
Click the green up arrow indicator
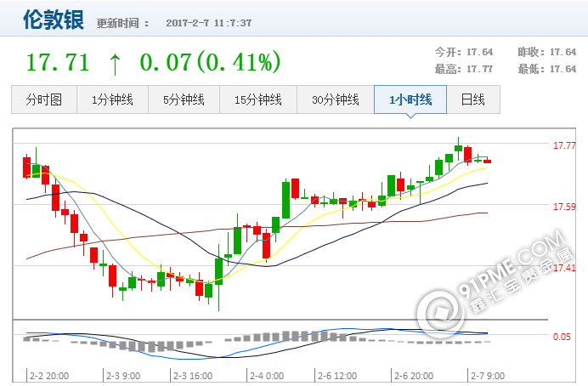(x=115, y=64)
